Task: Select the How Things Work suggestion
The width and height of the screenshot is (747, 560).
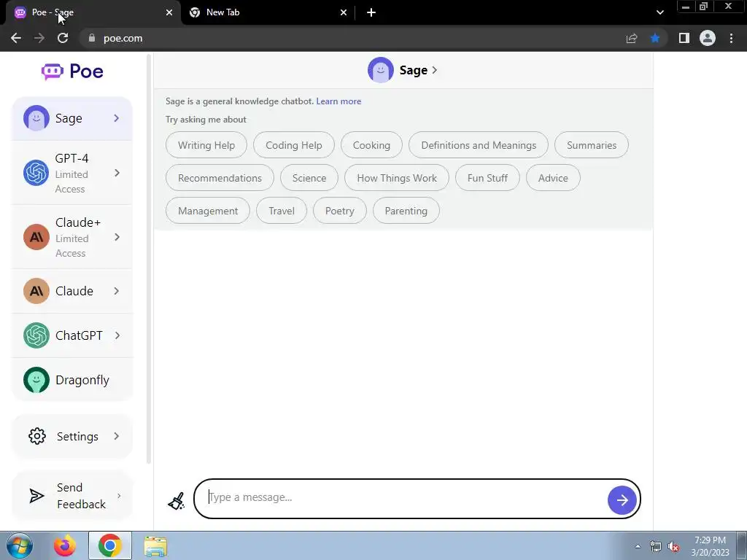Action: click(397, 178)
